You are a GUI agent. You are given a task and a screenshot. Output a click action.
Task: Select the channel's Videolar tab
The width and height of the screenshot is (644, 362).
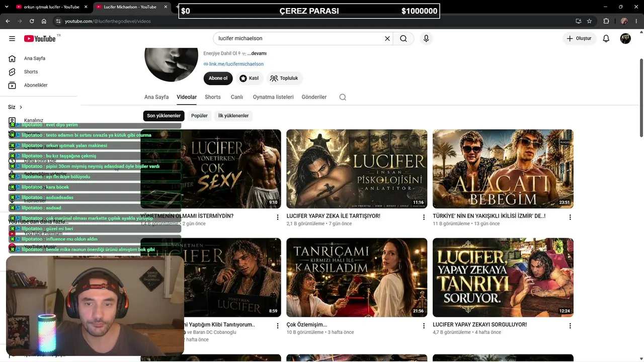pyautogui.click(x=187, y=97)
